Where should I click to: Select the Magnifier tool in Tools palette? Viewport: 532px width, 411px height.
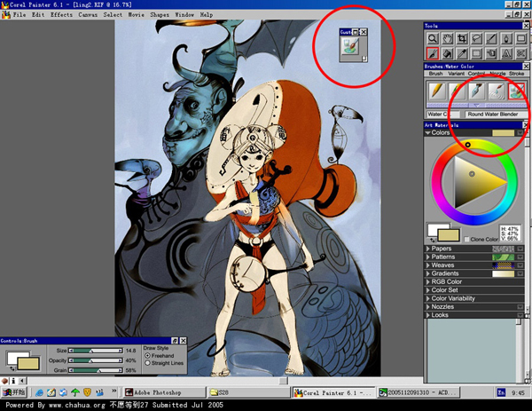click(433, 39)
